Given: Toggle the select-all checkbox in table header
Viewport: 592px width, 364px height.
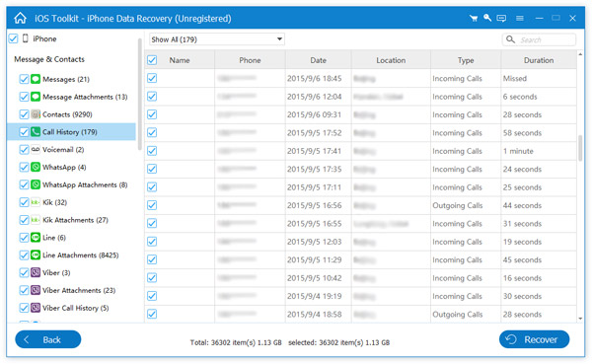Looking at the screenshot, I should (152, 60).
